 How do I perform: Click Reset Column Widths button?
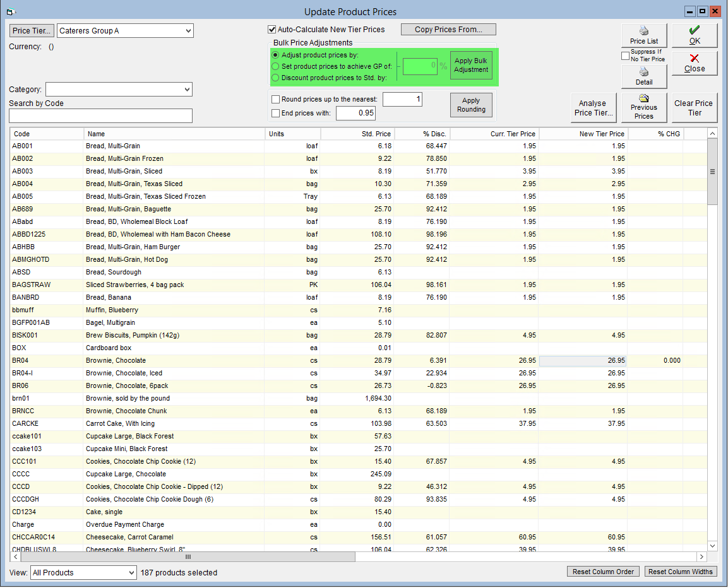click(x=680, y=572)
